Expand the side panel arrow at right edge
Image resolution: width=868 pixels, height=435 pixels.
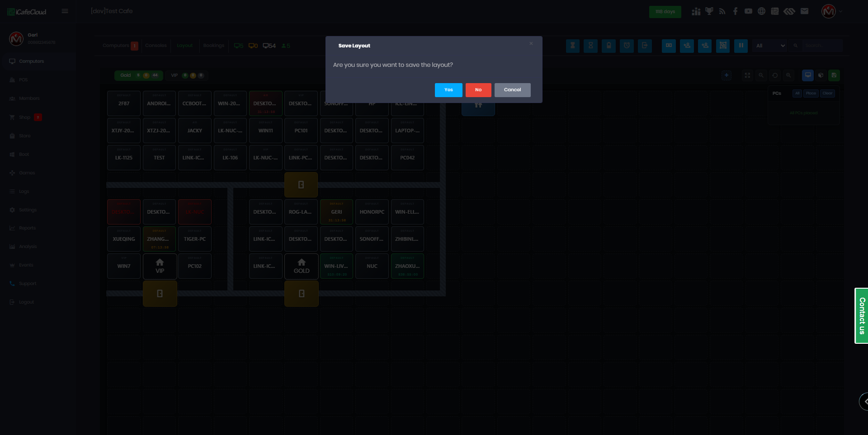pos(864,401)
